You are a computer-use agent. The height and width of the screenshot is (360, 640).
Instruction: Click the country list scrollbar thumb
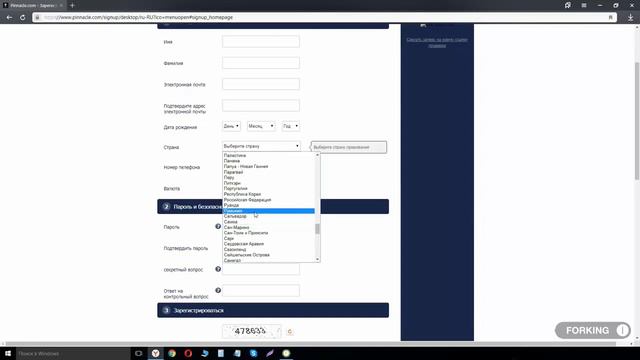coord(318,229)
